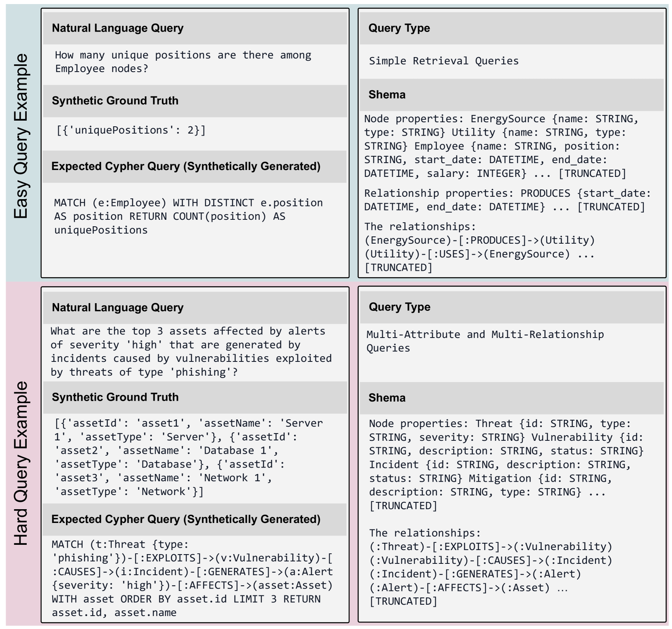
Task: Click the "Simple Retrieval Queries" text
Action: pos(443,61)
